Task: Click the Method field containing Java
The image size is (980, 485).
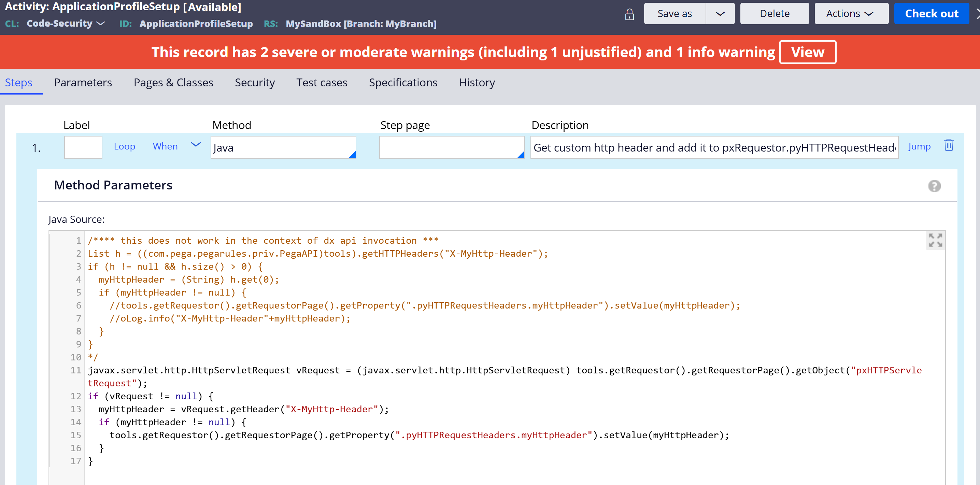Action: click(x=283, y=147)
